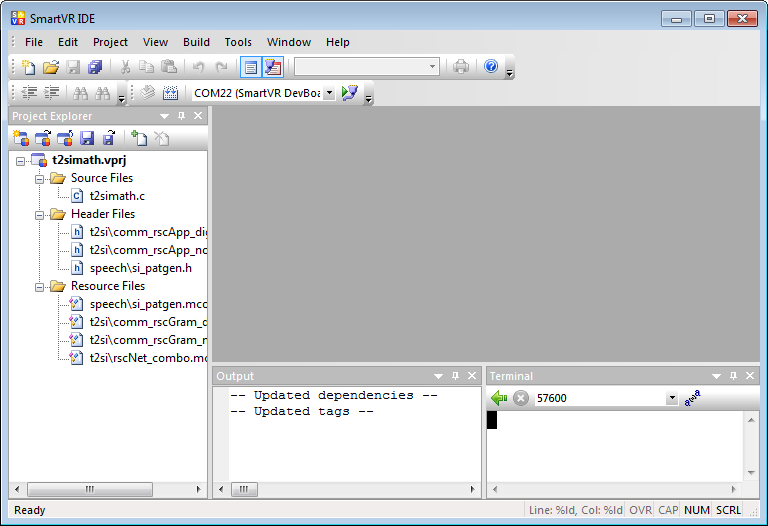Click the Terminal font settings icon

tap(692, 398)
